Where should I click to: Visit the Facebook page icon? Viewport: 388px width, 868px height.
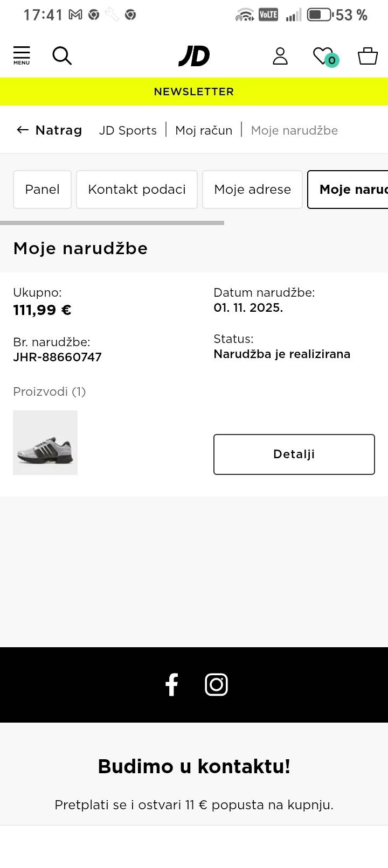(172, 685)
